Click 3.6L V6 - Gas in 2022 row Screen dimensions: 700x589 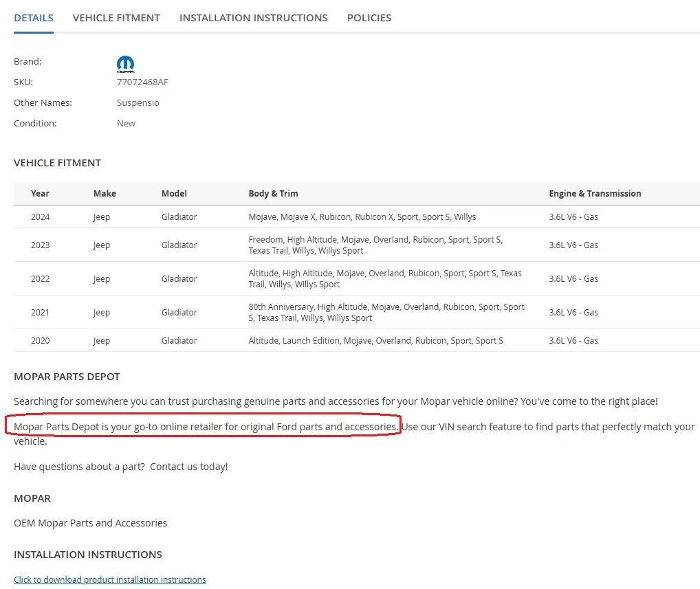tap(573, 278)
